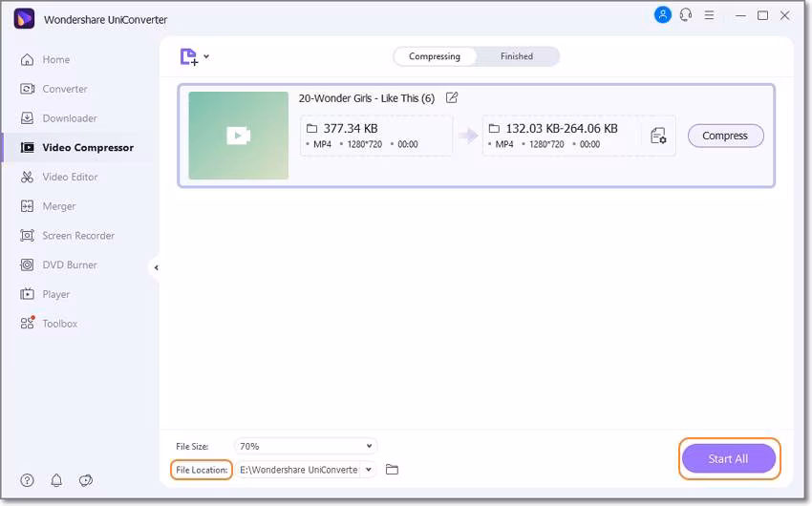Expand the add files dropdown arrow
Viewport: 812px width, 506px height.
coord(206,56)
